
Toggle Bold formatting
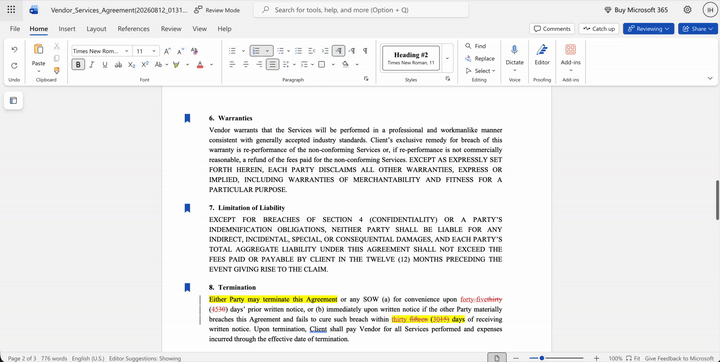pyautogui.click(x=78, y=65)
